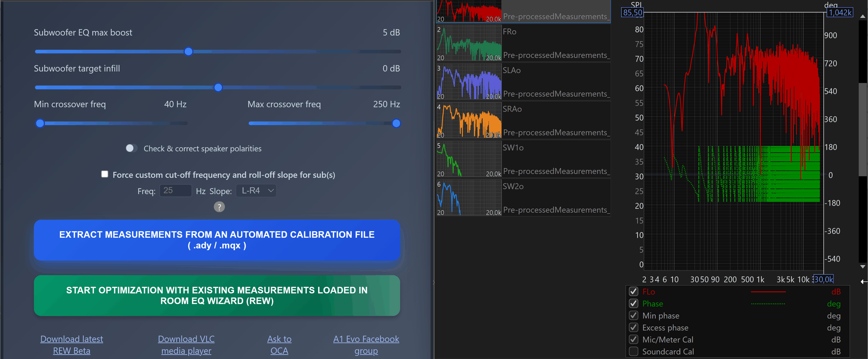Click the question mark help icon

click(x=219, y=207)
